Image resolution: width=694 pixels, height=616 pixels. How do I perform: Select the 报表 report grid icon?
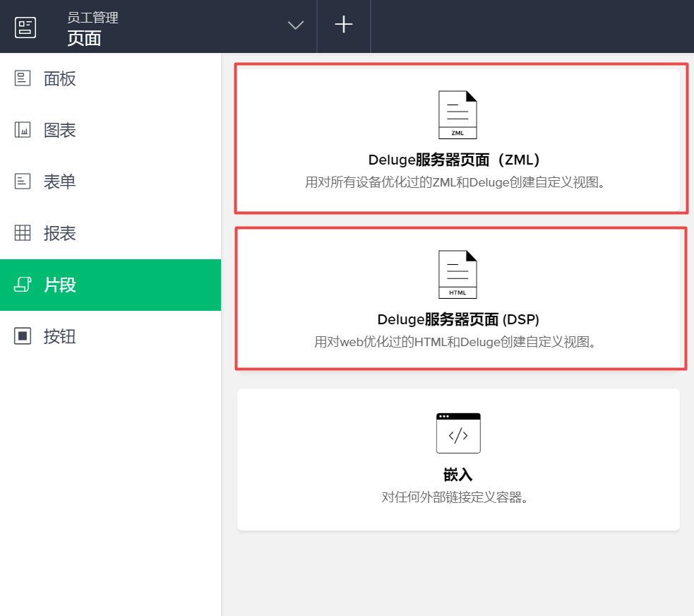pyautogui.click(x=23, y=233)
